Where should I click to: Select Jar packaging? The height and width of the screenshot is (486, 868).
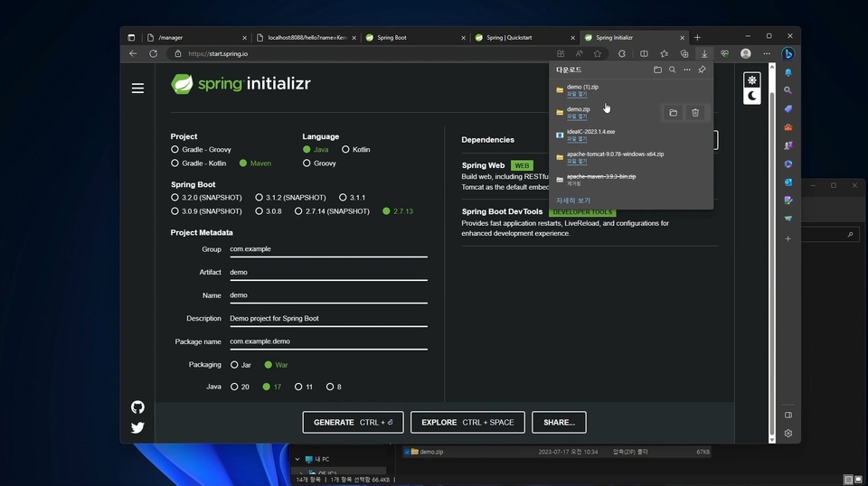[241, 365]
